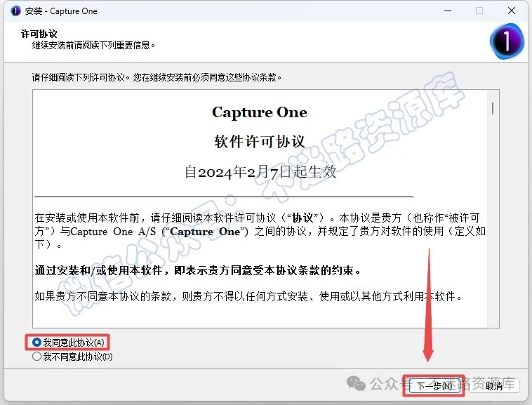Click the bold 通过安装和/或使用本软件 paragraph

click(x=197, y=271)
